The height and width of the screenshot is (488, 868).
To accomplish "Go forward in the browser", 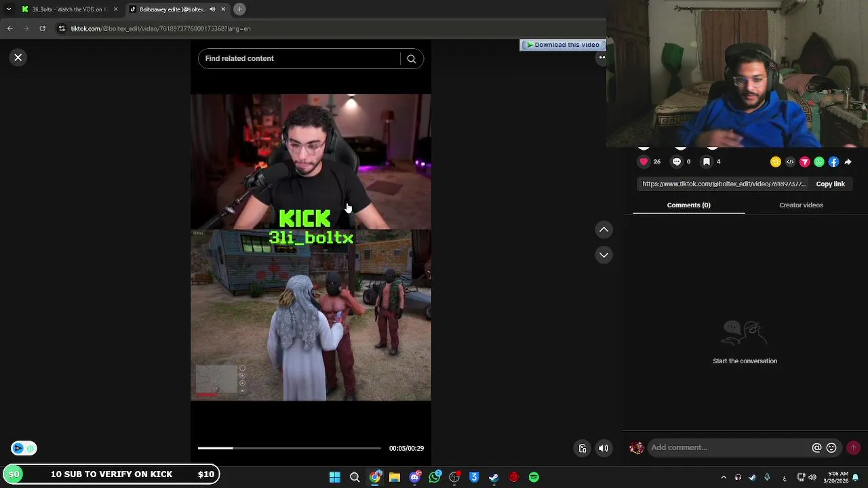I will pyautogui.click(x=26, y=28).
